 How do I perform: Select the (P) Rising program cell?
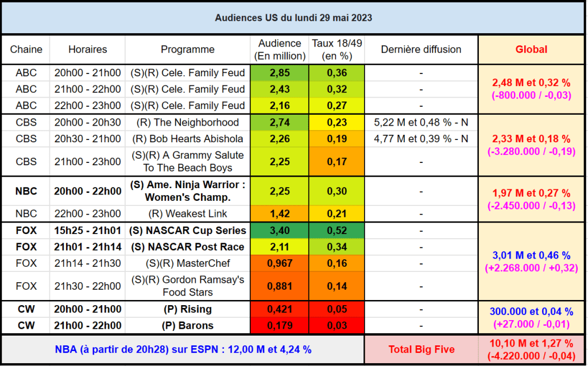pos(188,309)
